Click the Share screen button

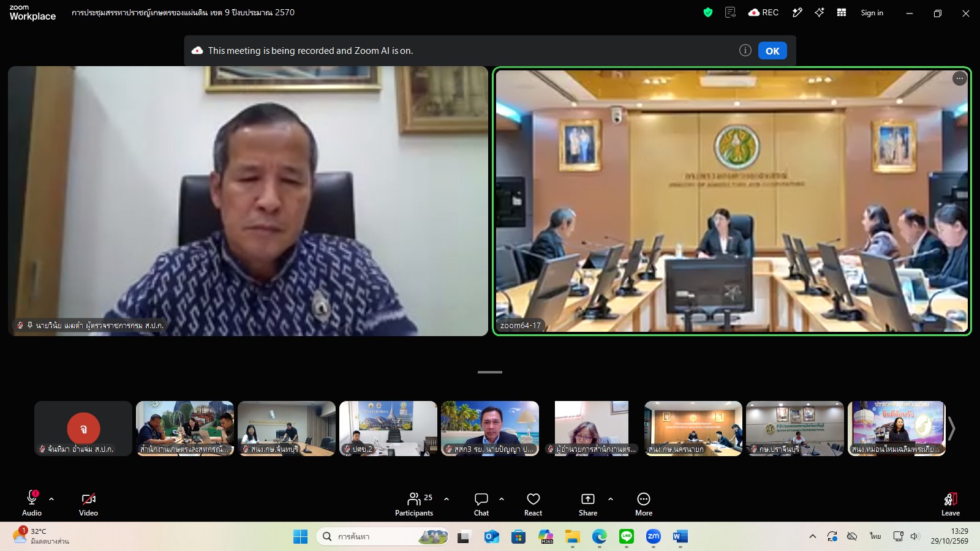pyautogui.click(x=588, y=504)
